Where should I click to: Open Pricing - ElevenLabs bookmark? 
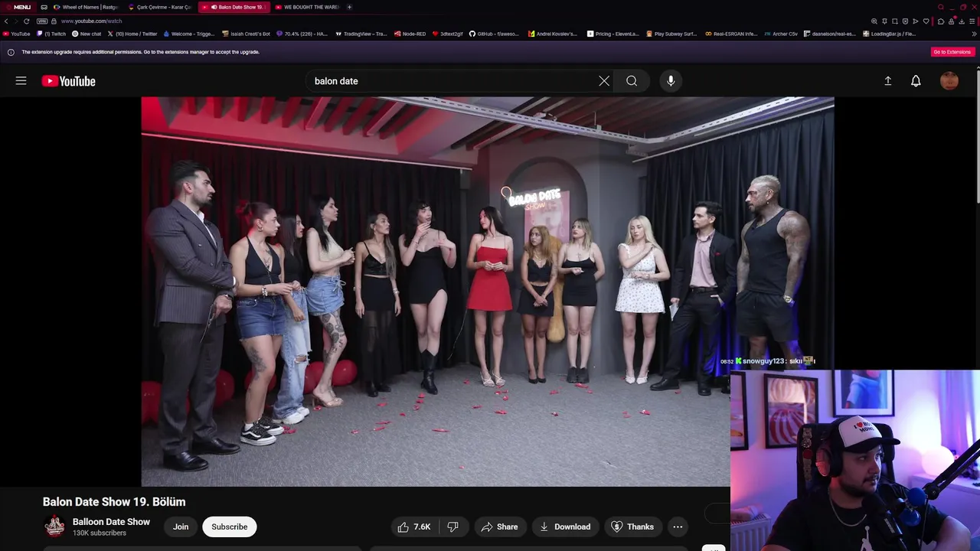pos(612,34)
